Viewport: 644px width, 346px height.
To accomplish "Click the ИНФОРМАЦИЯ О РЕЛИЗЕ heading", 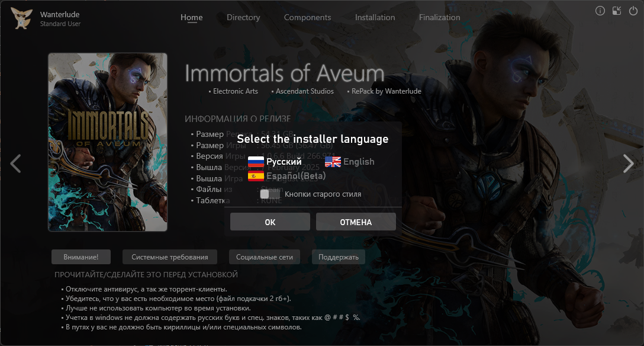I will (x=237, y=118).
